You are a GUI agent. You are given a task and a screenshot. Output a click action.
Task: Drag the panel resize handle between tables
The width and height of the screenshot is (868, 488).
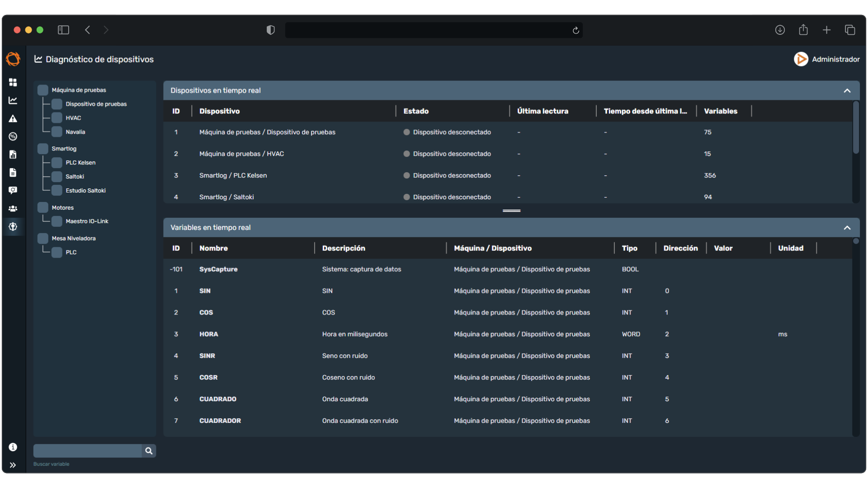[511, 211]
